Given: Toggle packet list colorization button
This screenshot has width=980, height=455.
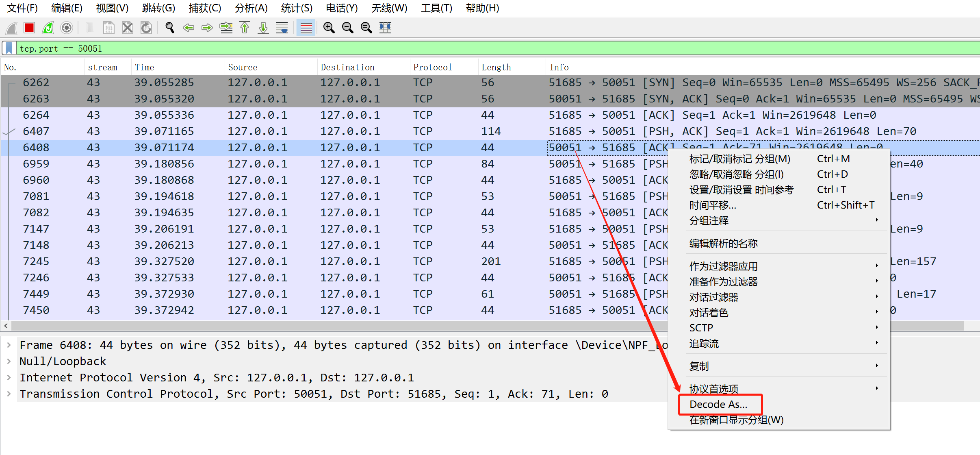Looking at the screenshot, I should [306, 28].
